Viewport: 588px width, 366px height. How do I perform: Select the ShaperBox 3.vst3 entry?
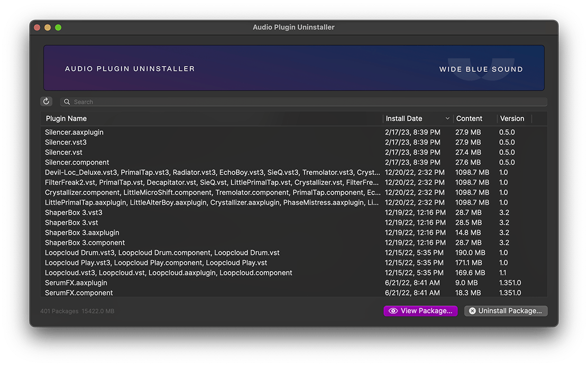[x=73, y=213]
